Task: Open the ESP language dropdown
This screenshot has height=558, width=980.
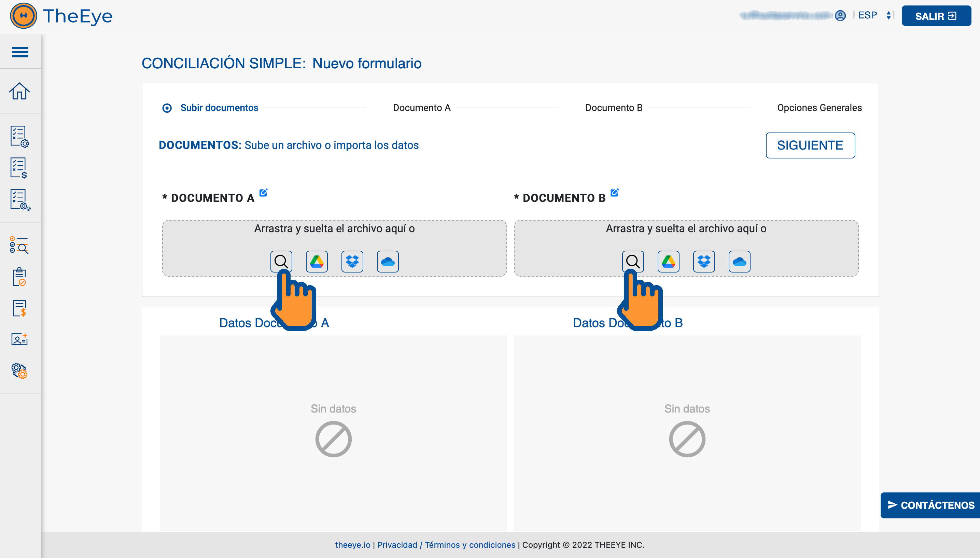Action: 874,15
